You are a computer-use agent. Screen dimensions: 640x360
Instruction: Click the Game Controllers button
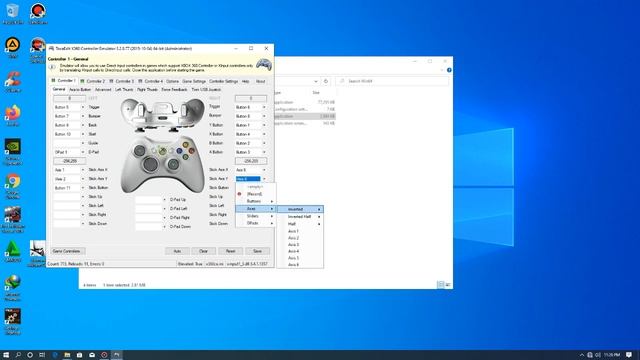click(68, 251)
